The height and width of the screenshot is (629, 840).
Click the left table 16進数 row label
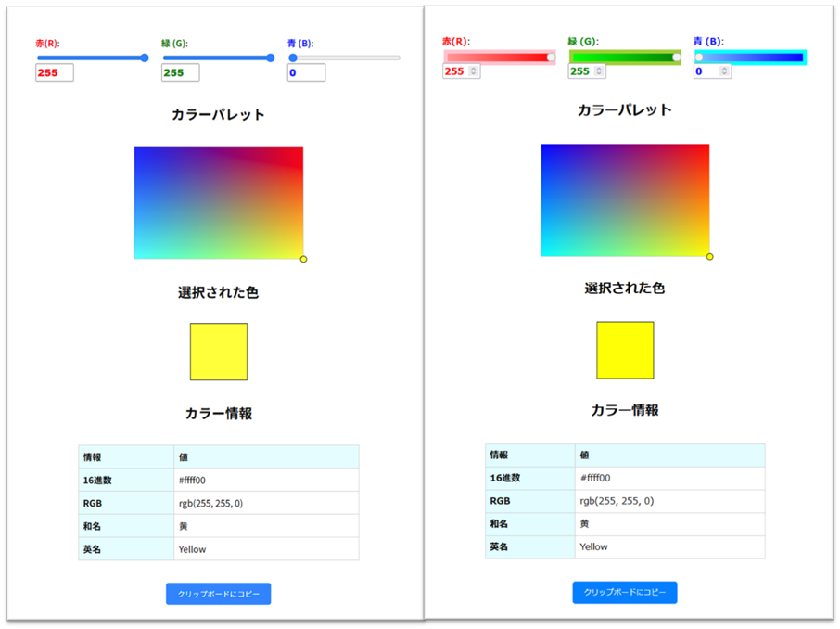[97, 481]
